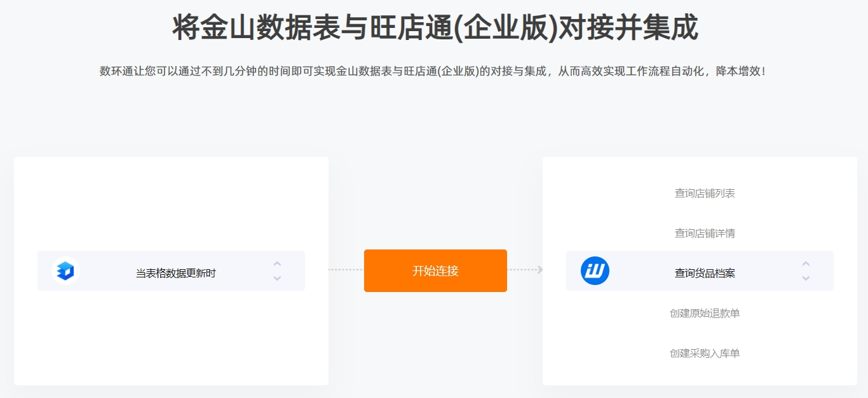The height and width of the screenshot is (398, 868).
Task: Click the arrowhead pointing to the 旺店通 card
Action: [539, 270]
